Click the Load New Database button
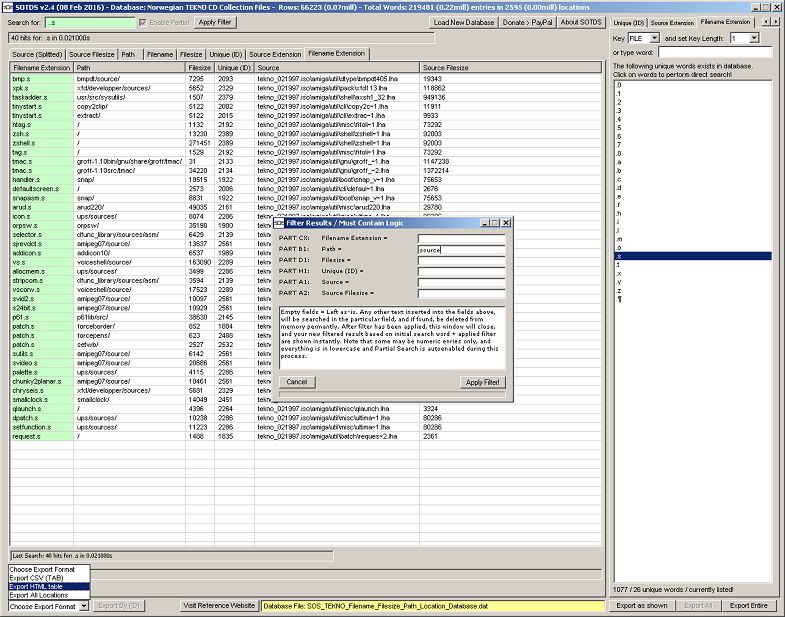Screen dimensions: 785x617 464,22
